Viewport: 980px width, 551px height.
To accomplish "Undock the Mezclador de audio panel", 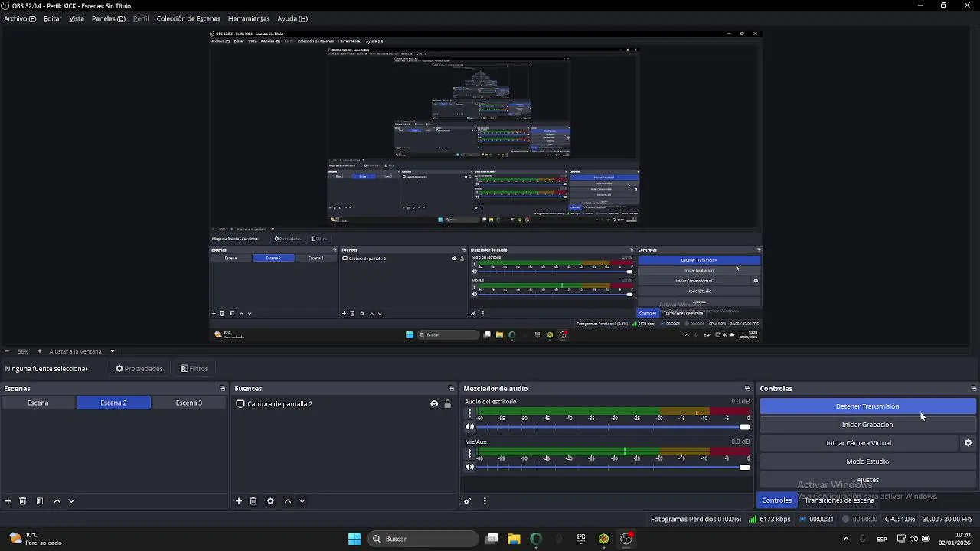I will (x=747, y=389).
